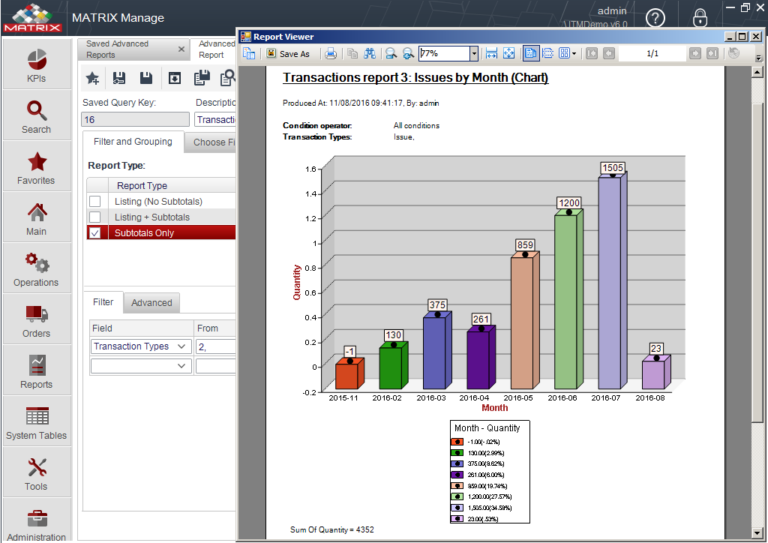Go to Favorites in sidebar

[x=36, y=167]
